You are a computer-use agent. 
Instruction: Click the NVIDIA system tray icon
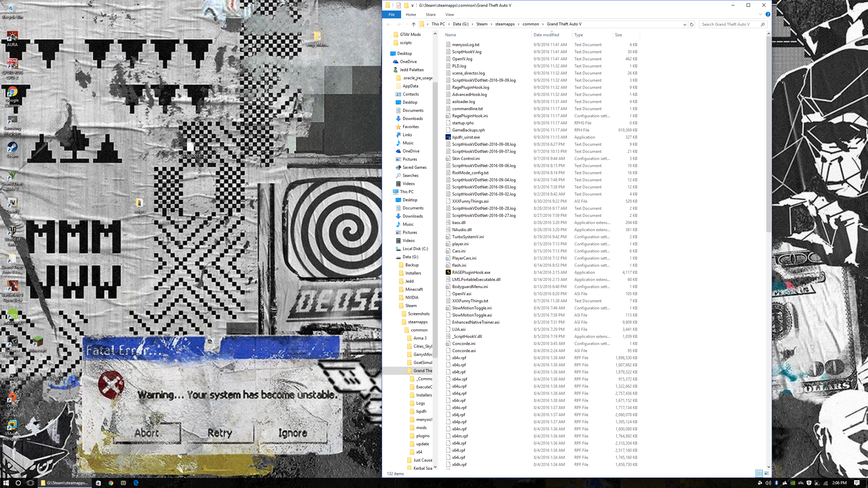(793, 483)
